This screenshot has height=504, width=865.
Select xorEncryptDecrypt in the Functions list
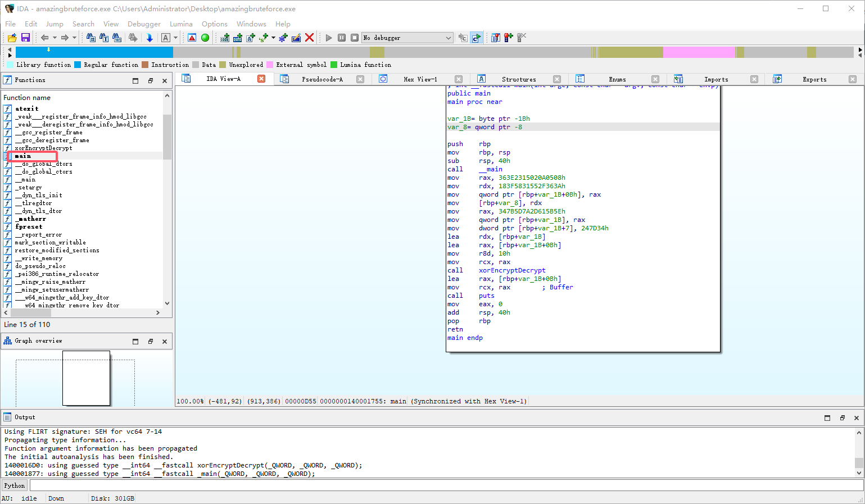pyautogui.click(x=43, y=148)
